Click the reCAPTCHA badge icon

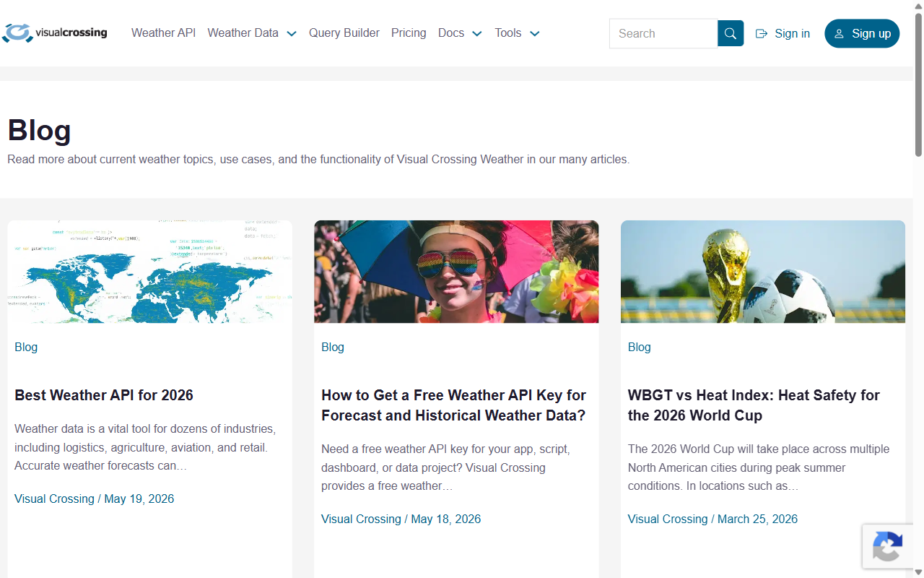887,546
